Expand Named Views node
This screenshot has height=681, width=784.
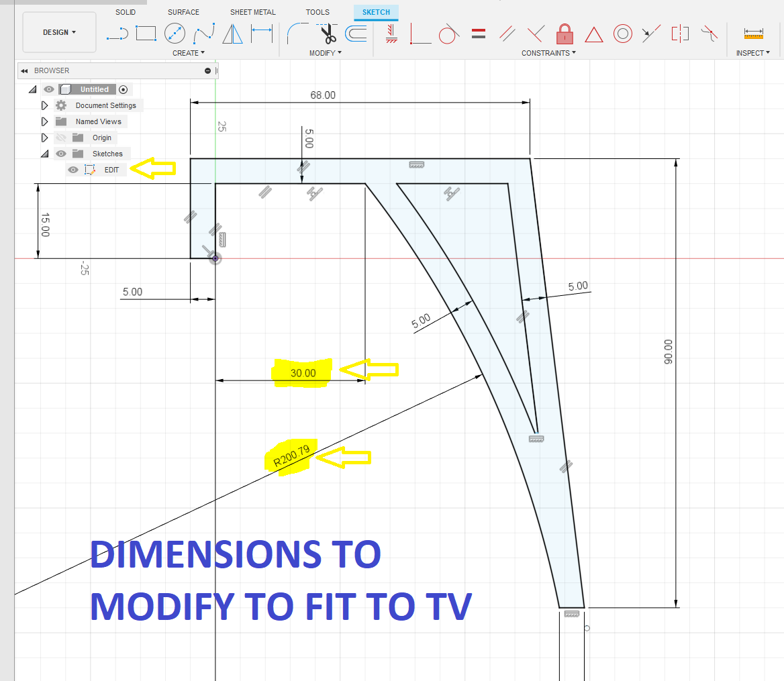44,121
